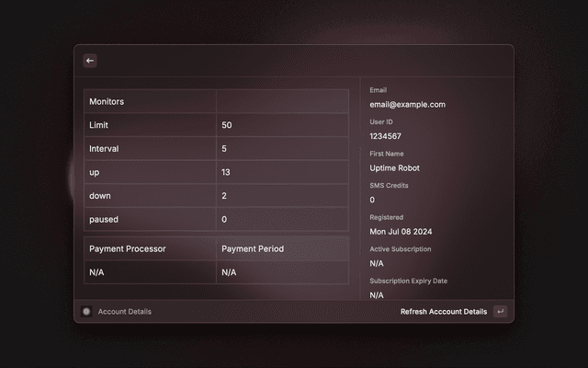Click the Uptime Robot first name value
The image size is (588, 368).
[x=395, y=168]
